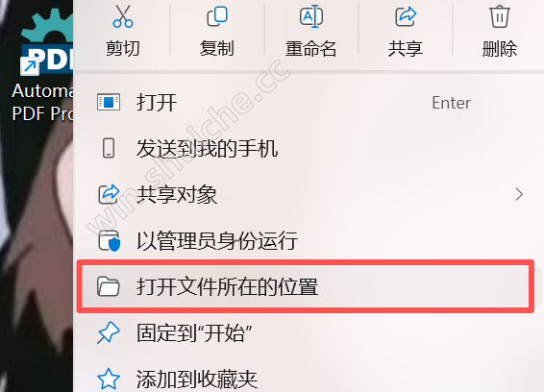
Task: Click the 重命名 label button
Action: coord(311,49)
